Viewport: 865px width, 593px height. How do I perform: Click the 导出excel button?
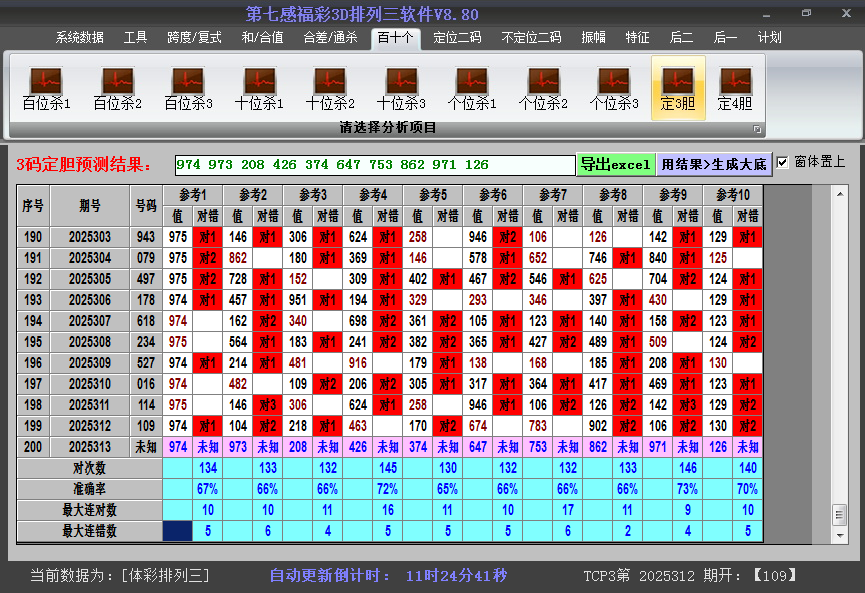[615, 164]
